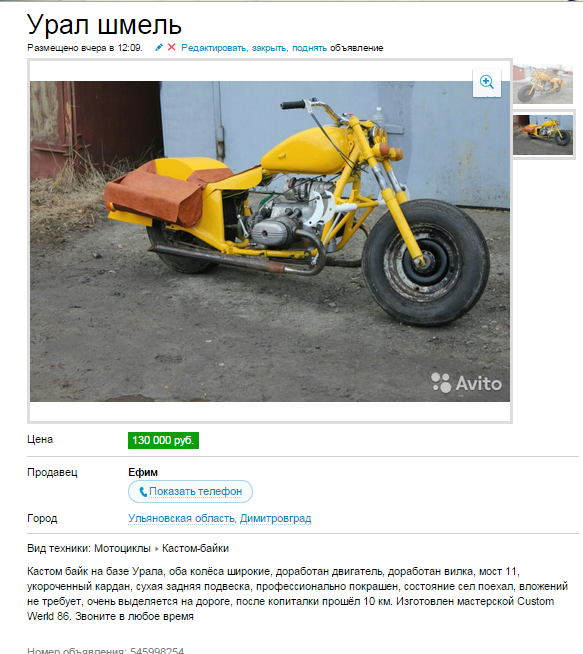Open the Димитровград city link

pyautogui.click(x=275, y=518)
